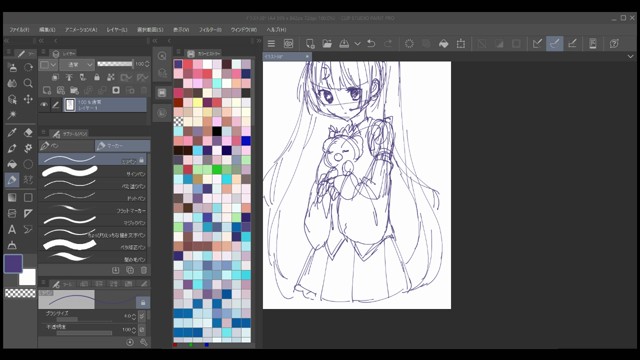Select the Magnifier zoom tool

pyautogui.click(x=28, y=83)
